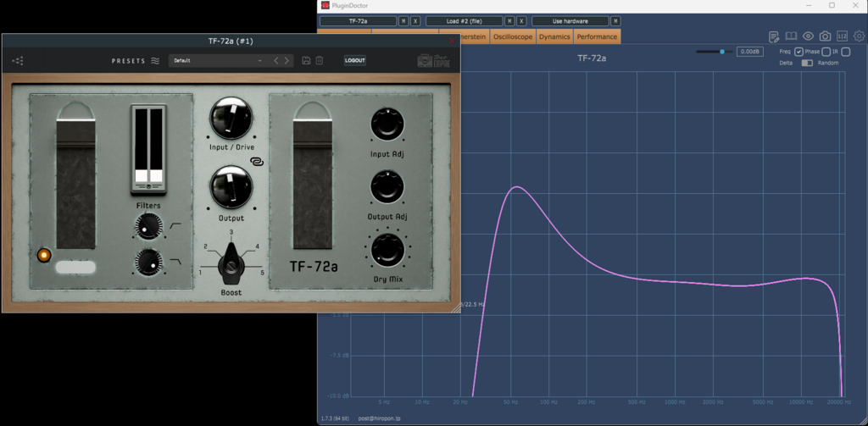The width and height of the screenshot is (868, 426).
Task: Switch to the Dynamics tab
Action: click(x=554, y=36)
